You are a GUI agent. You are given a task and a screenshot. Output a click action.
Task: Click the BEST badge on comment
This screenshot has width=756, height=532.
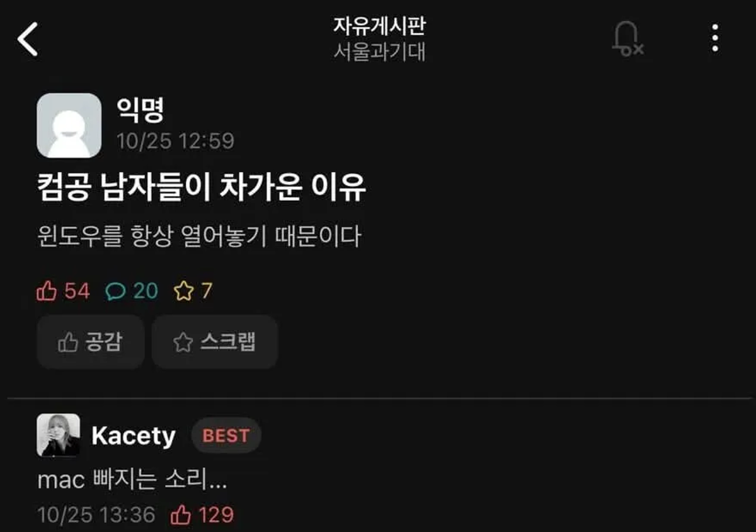tap(226, 436)
